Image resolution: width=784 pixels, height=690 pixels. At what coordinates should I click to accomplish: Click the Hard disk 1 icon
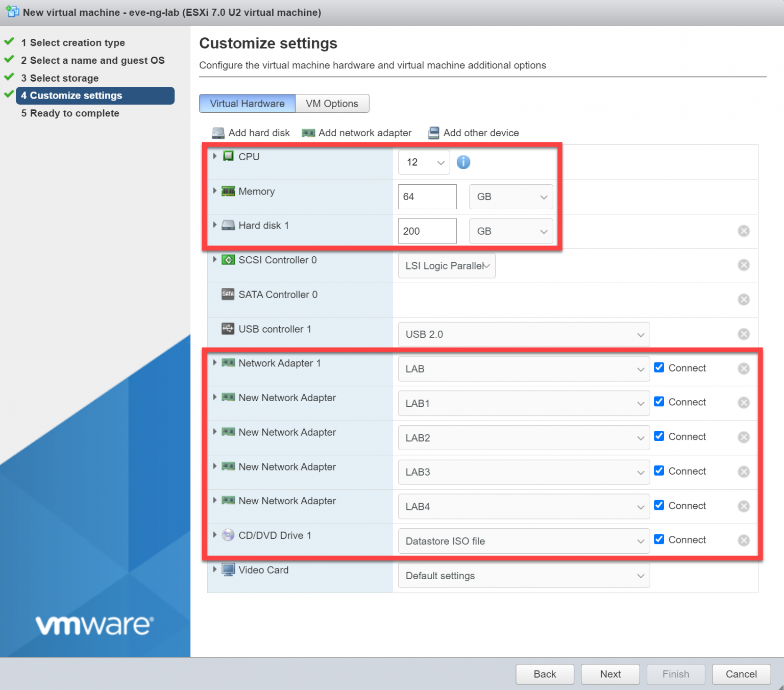pyautogui.click(x=228, y=226)
